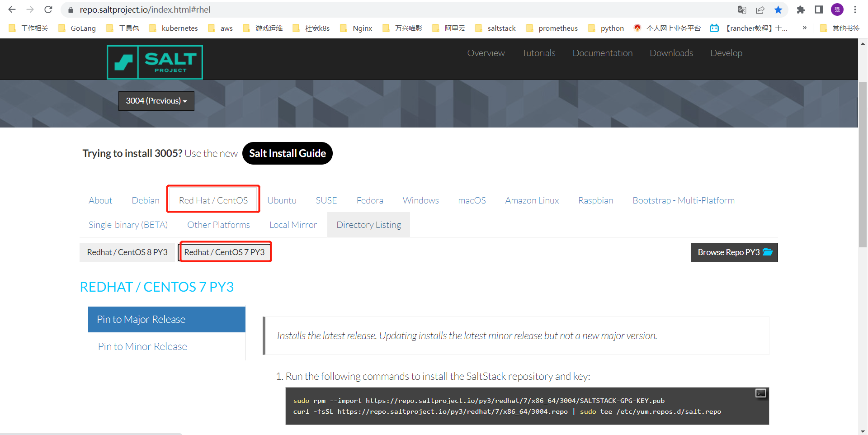Open the Local Mirror tab
Viewport: 868px width, 435px height.
(x=293, y=225)
